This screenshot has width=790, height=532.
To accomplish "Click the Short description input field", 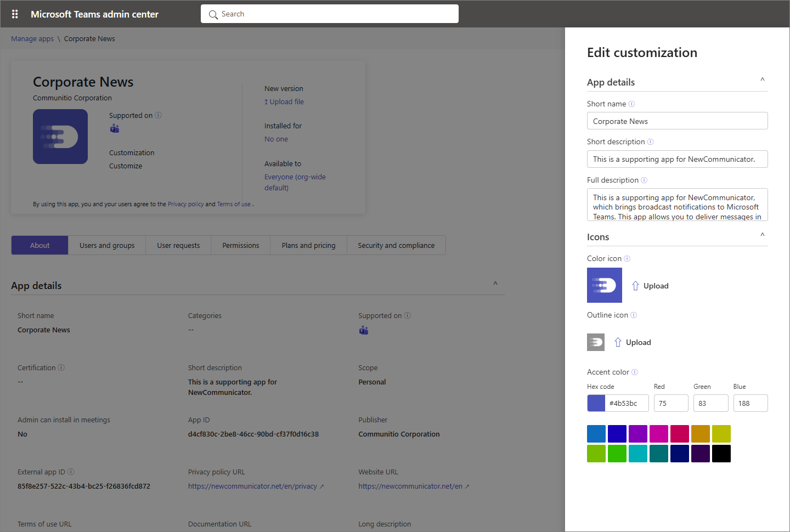I will point(677,159).
